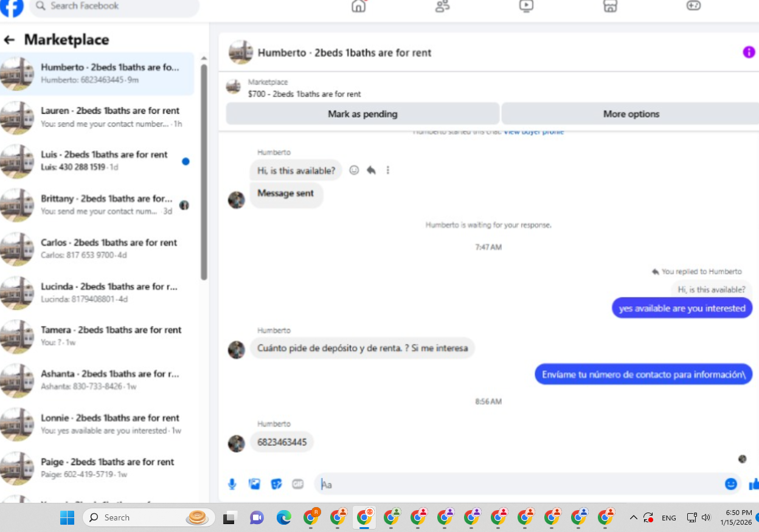
Task: Click the Mark as pending button
Action: (x=362, y=114)
